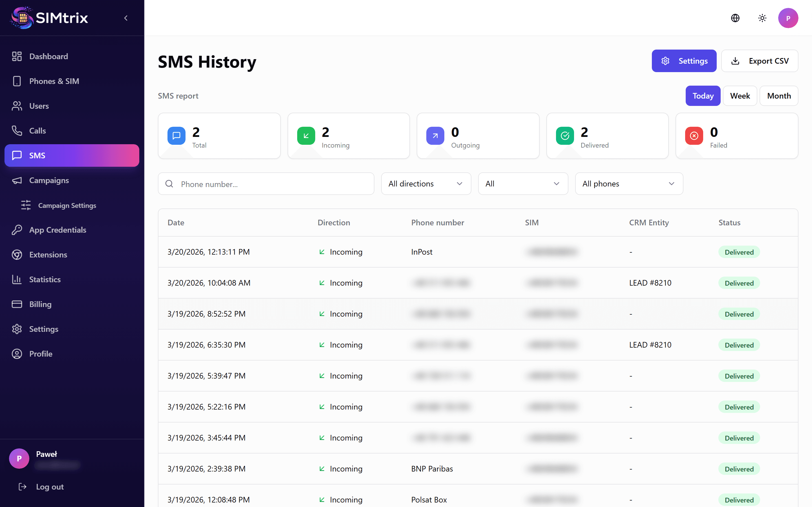Click the blue Settings button
The width and height of the screenshot is (812, 507).
[x=684, y=61]
